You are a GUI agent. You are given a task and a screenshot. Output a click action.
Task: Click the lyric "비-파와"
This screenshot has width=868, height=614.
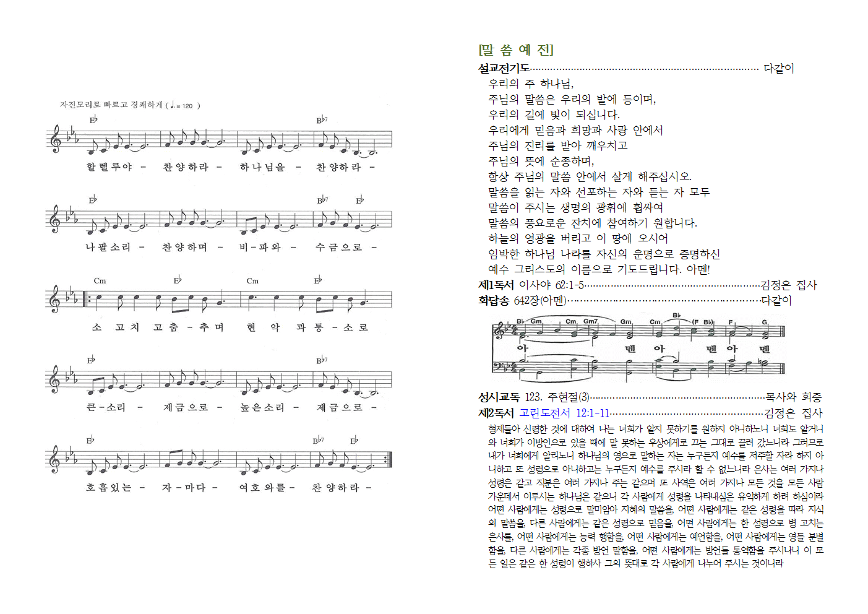pos(260,247)
